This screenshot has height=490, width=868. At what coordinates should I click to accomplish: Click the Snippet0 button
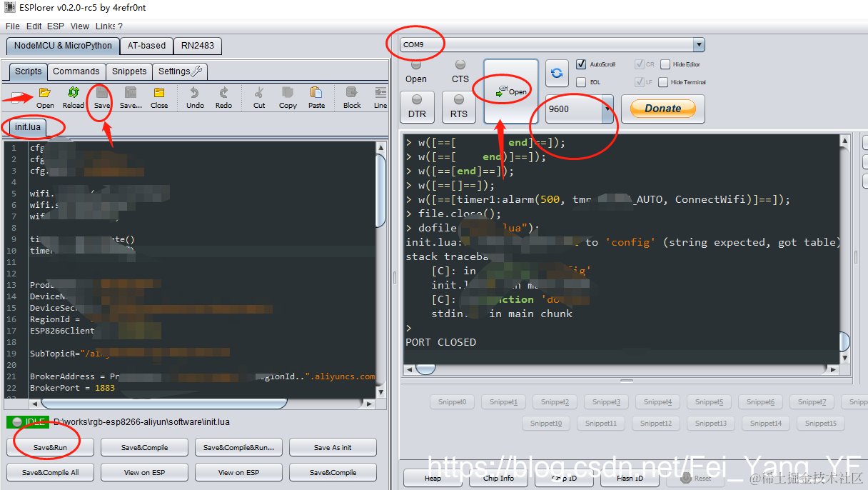click(452, 402)
